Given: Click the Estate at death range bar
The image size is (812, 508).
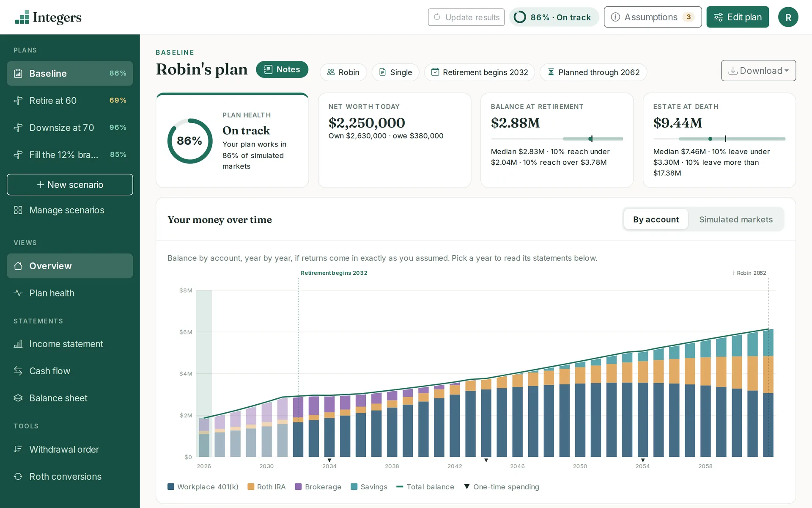Looking at the screenshot, I should pos(719,139).
